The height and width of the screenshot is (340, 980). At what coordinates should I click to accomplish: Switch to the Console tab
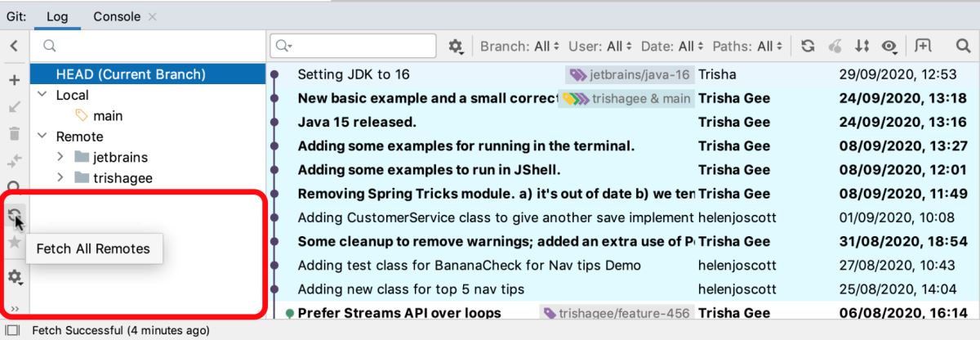pos(116,16)
